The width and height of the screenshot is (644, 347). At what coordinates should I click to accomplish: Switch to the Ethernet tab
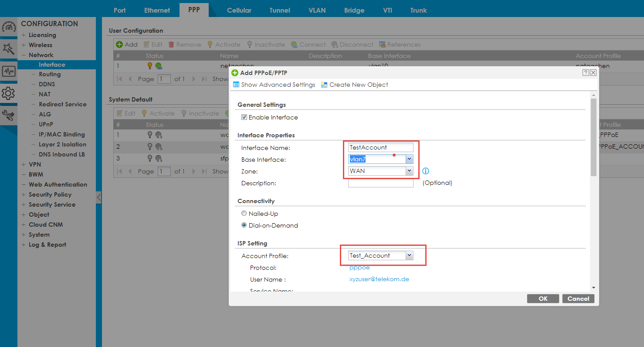click(157, 10)
